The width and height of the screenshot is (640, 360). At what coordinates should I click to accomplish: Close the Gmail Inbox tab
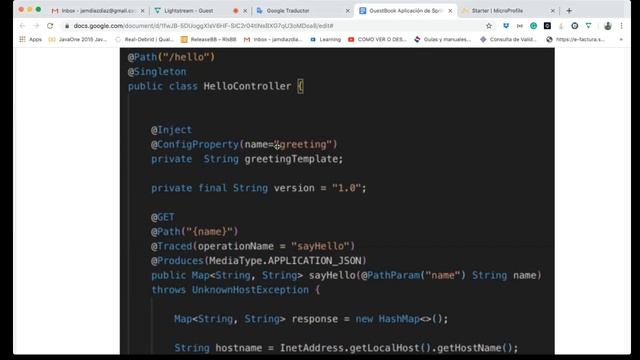coord(142,11)
